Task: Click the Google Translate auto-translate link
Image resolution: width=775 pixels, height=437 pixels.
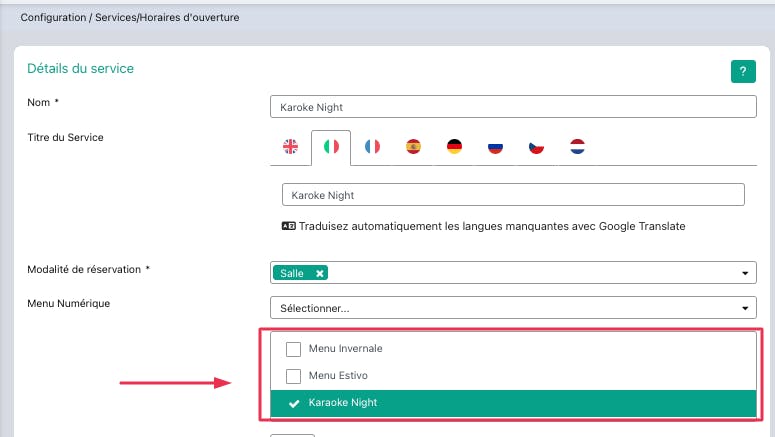Action: tap(492, 226)
